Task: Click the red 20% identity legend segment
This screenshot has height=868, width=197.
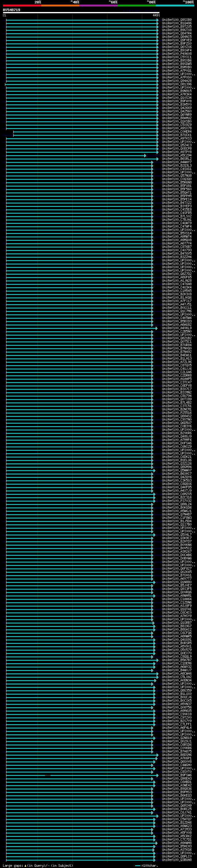Action: pos(22,6)
